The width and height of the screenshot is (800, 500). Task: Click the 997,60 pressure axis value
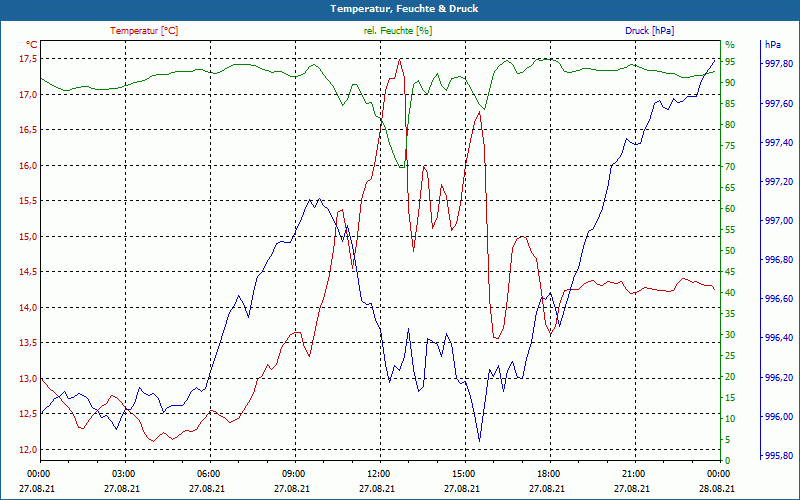(779, 103)
